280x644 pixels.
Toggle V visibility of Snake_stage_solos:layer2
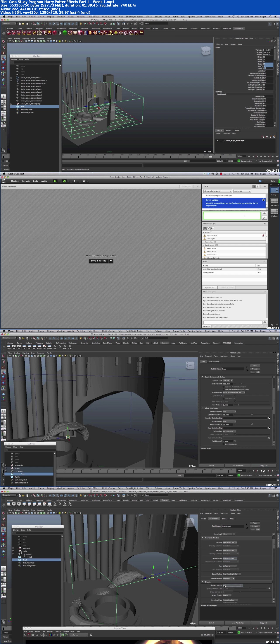pos(218,140)
